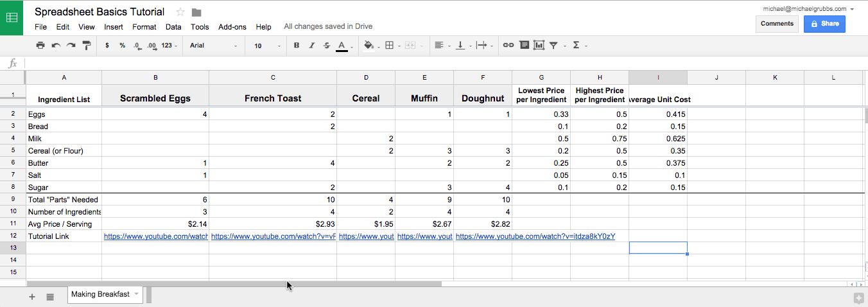
Task: Click the insert chart icon
Action: [539, 46]
